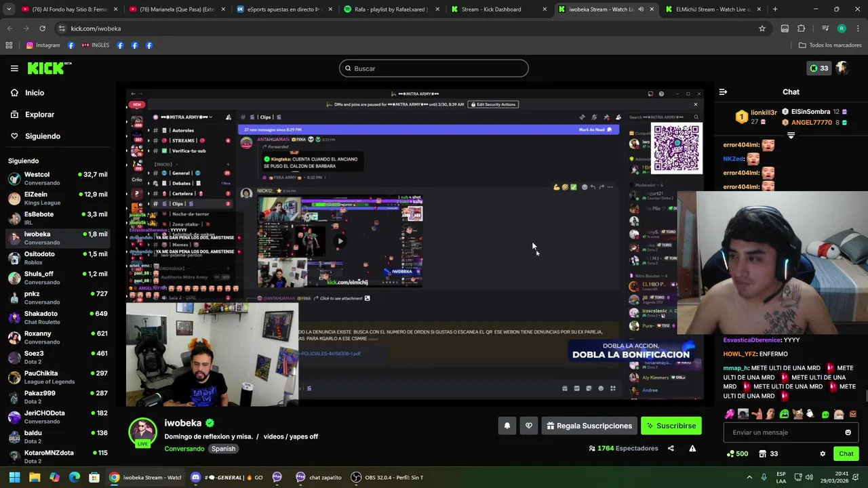Collapse the chat panel with arrow icon
The image size is (868, 488).
point(723,91)
